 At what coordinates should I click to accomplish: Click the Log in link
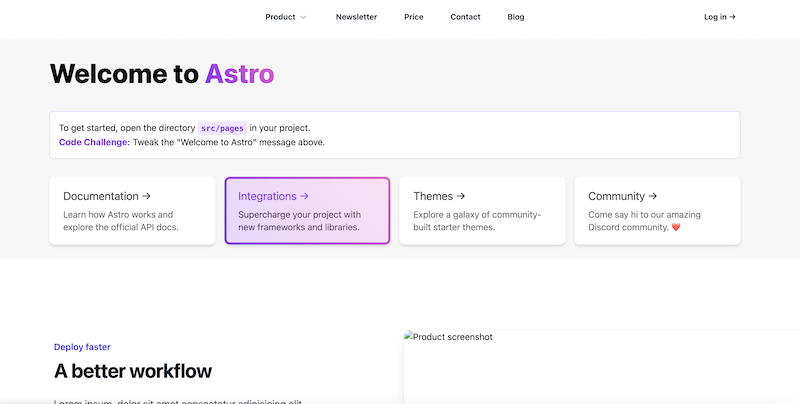(719, 17)
